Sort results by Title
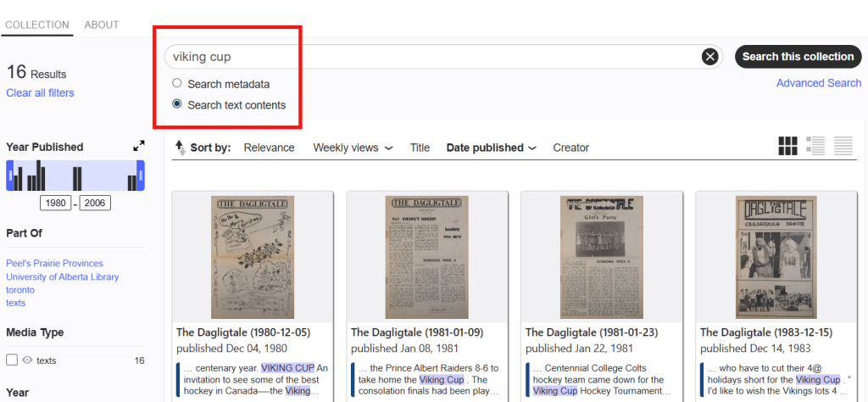This screenshot has height=402, width=868. point(420,148)
